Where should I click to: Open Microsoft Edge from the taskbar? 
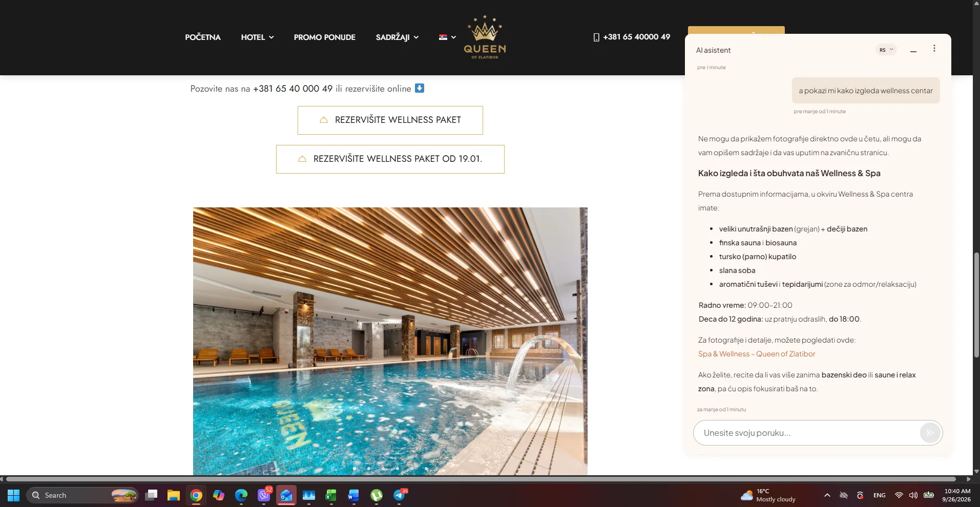pyautogui.click(x=241, y=495)
